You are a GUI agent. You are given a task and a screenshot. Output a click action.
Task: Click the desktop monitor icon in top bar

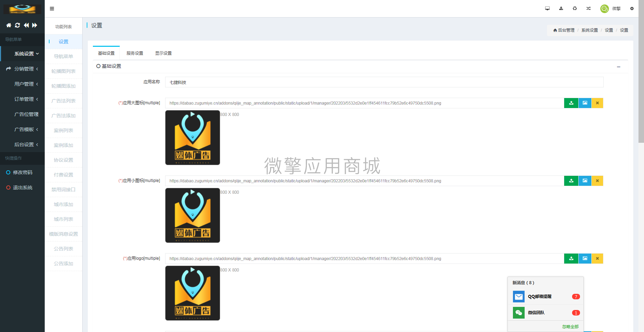point(547,9)
